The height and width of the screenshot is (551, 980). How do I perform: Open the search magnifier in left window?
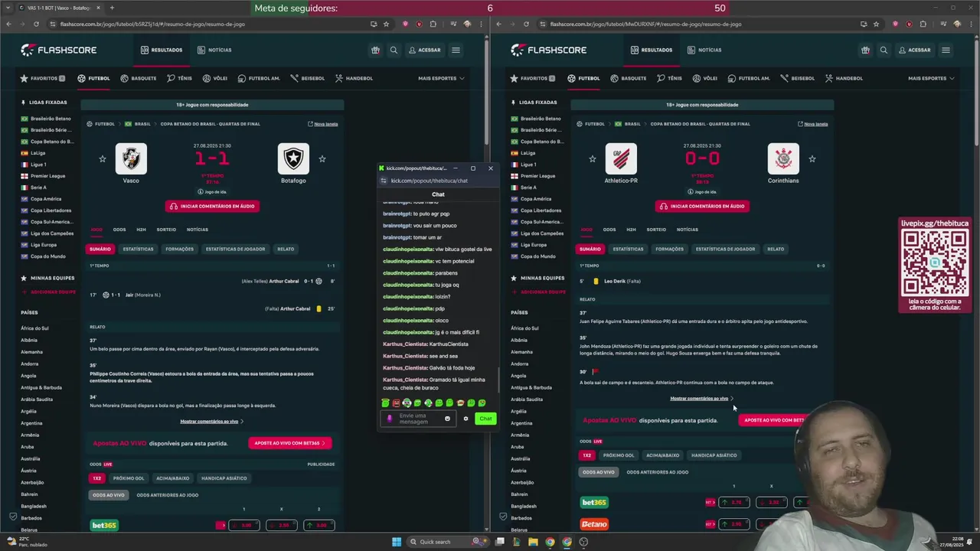pyautogui.click(x=394, y=50)
